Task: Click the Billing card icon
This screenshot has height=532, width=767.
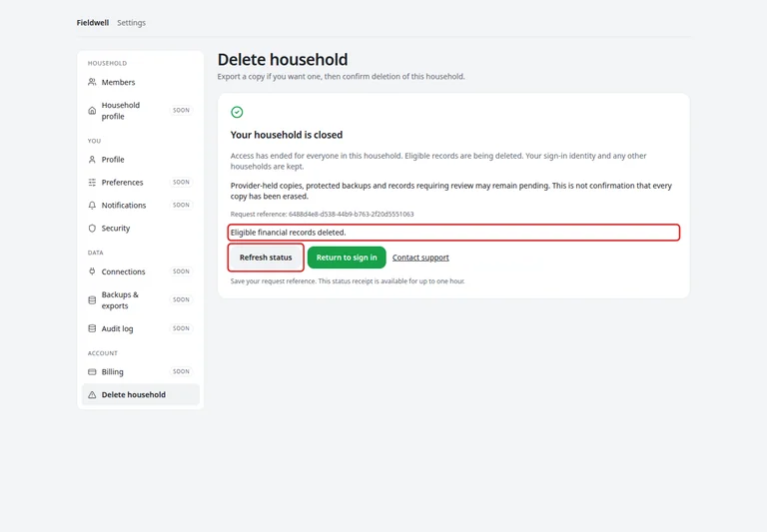Action: (92, 372)
